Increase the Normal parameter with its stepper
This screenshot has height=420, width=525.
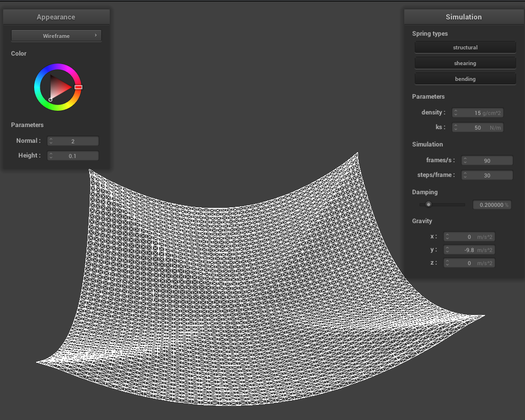click(x=51, y=139)
